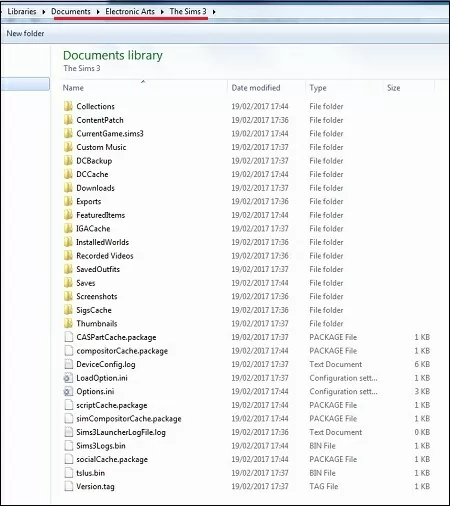Click the Options.ini gear icon

[x=68, y=391]
